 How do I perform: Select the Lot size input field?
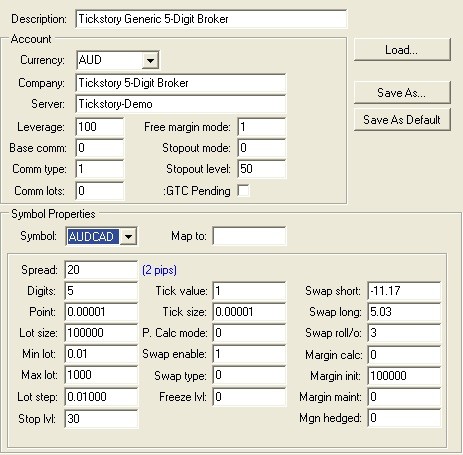(101, 333)
